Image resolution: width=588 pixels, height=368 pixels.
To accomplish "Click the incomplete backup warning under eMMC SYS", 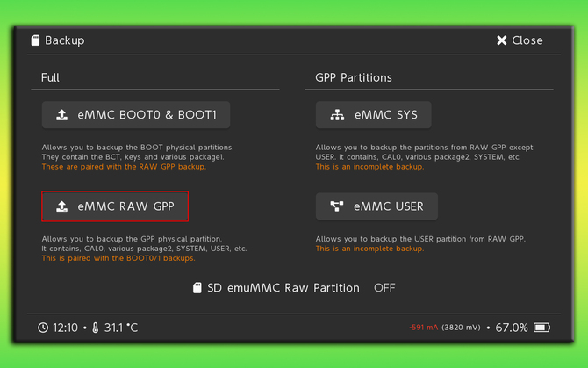I will click(369, 167).
